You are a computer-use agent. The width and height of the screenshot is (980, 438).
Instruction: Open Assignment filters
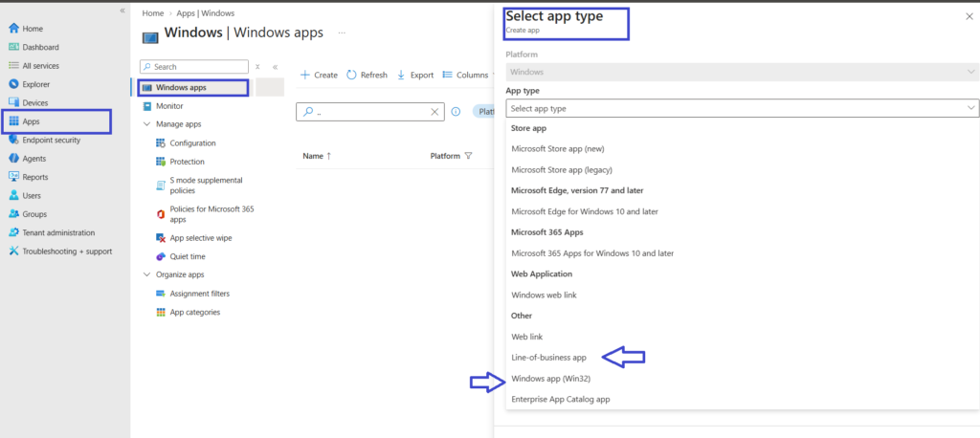199,294
